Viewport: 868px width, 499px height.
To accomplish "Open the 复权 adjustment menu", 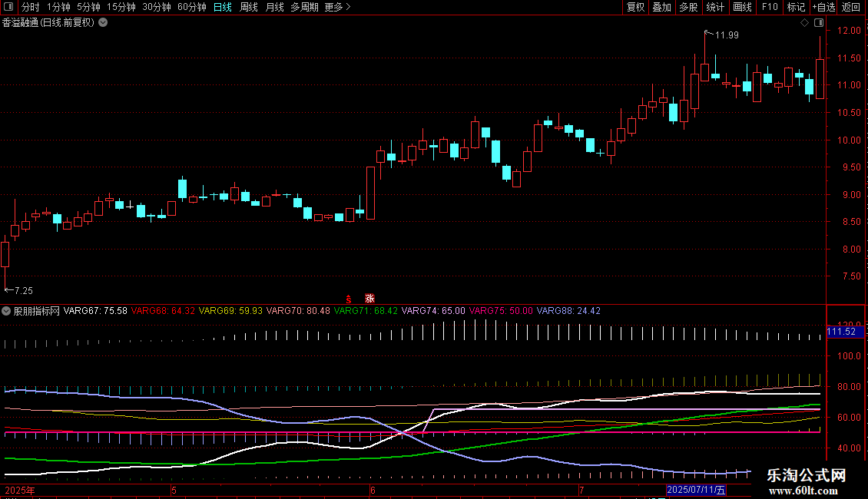I will tap(635, 7).
